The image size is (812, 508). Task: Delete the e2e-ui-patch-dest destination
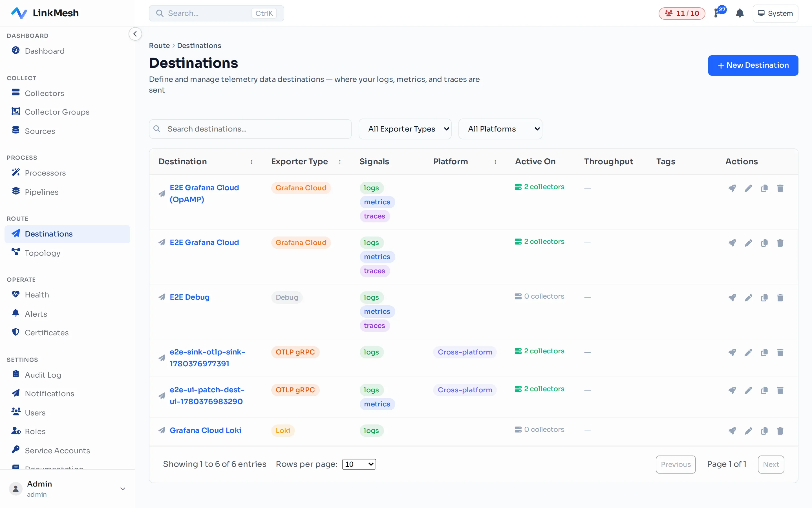coord(780,390)
